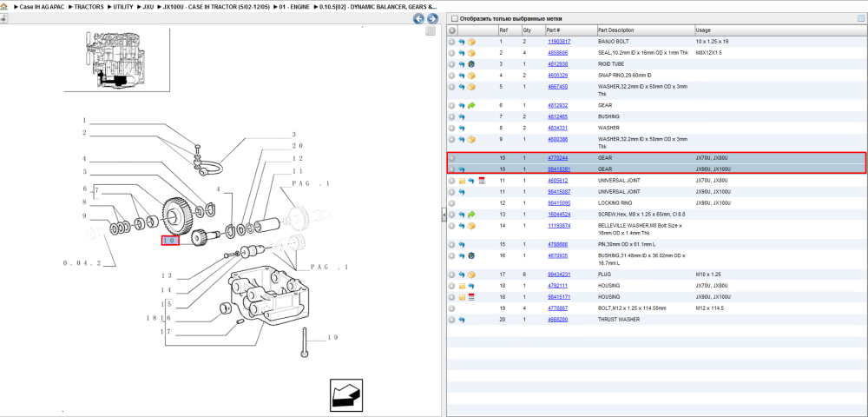Click blue arrow icon on BUSHING 4812465 row
868x417 pixels.
pyautogui.click(x=462, y=117)
